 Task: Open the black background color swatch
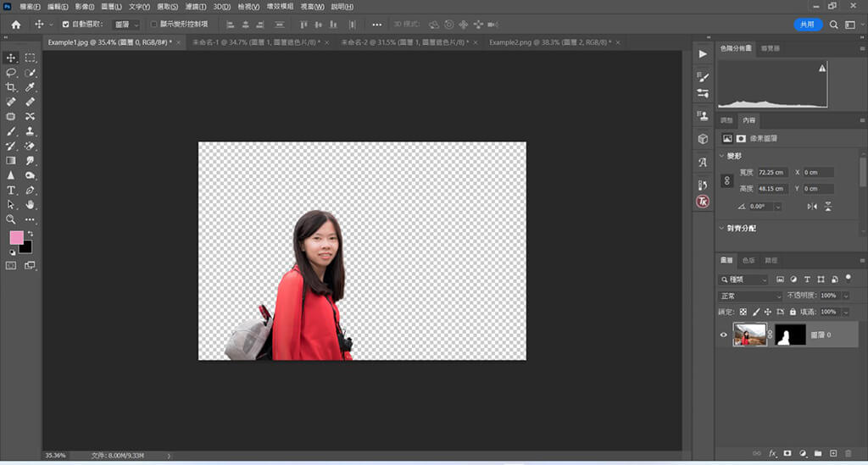coord(26,248)
